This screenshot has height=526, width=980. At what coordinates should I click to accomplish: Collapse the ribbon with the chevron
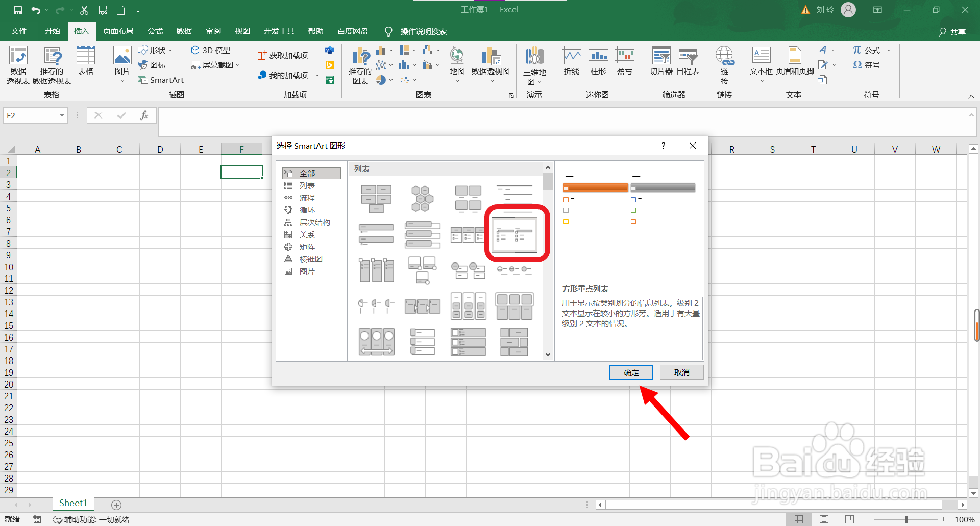[971, 97]
